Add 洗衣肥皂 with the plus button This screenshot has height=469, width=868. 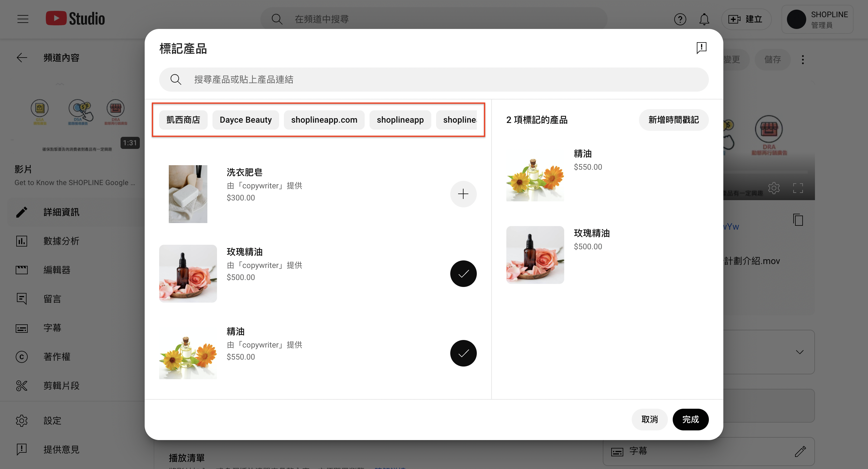463,194
